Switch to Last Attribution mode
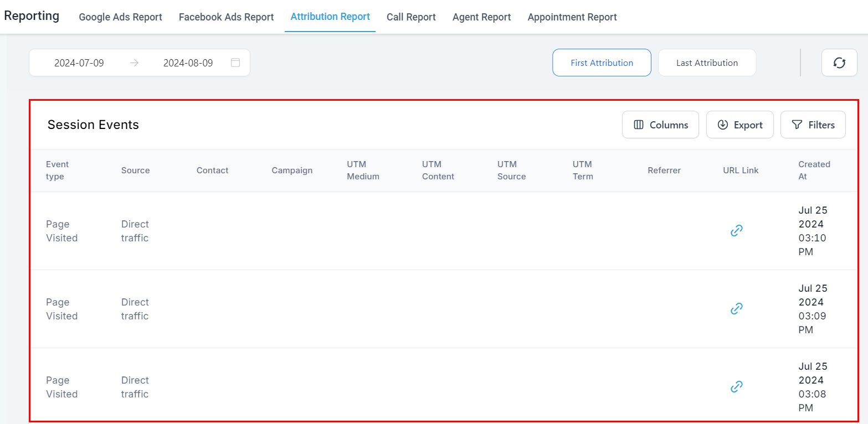The height and width of the screenshot is (424, 868). [x=707, y=63]
